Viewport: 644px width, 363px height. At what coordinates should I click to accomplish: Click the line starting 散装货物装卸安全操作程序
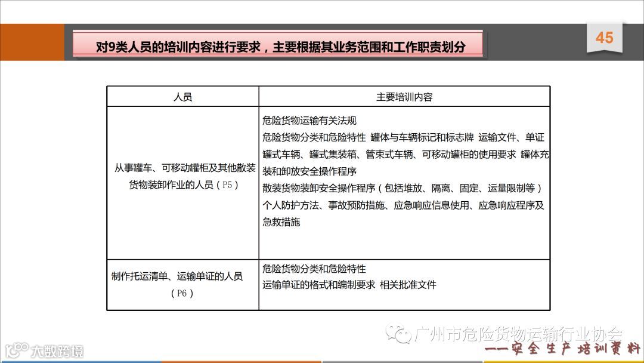click(x=402, y=188)
